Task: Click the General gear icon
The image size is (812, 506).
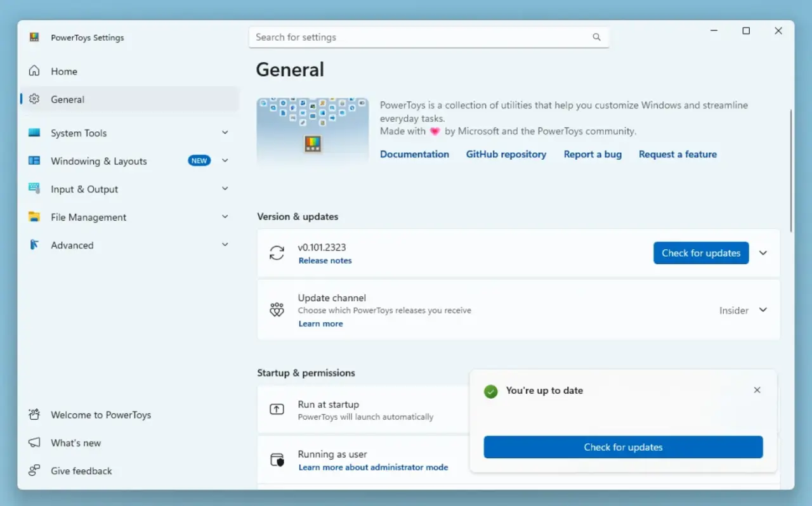Action: [x=34, y=99]
